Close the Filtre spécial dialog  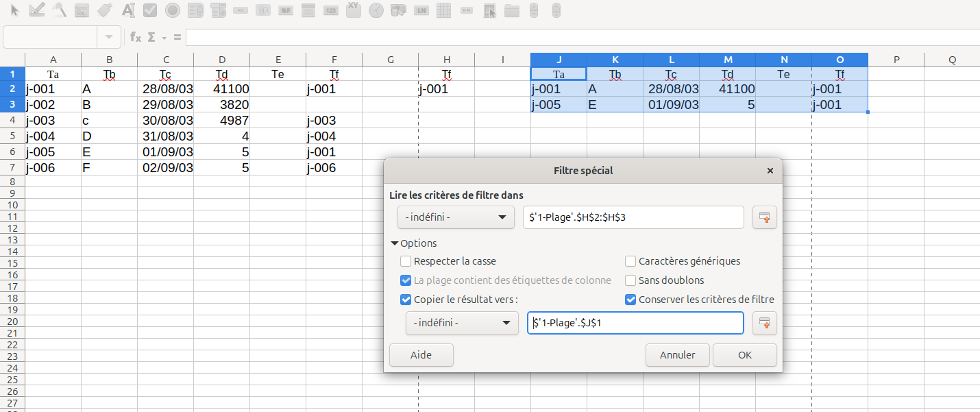(x=770, y=171)
